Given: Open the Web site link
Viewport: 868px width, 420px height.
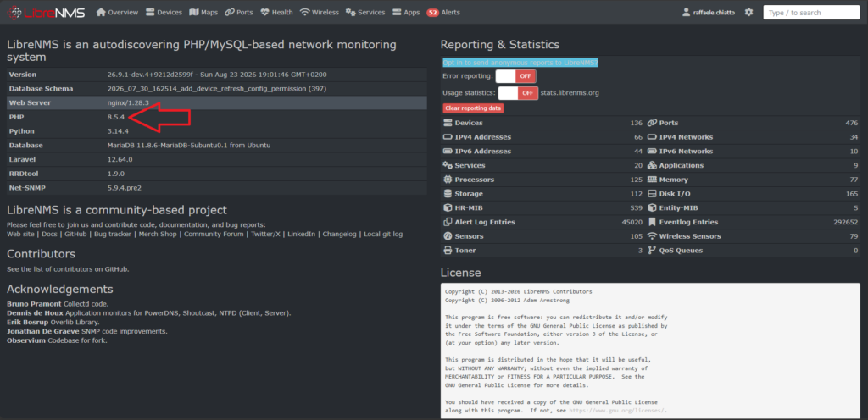Looking at the screenshot, I should (20, 235).
